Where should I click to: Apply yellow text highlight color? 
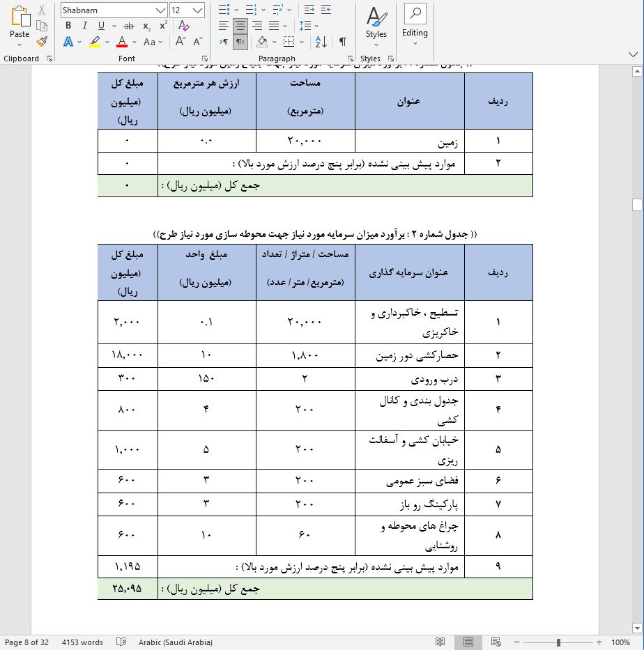click(95, 42)
